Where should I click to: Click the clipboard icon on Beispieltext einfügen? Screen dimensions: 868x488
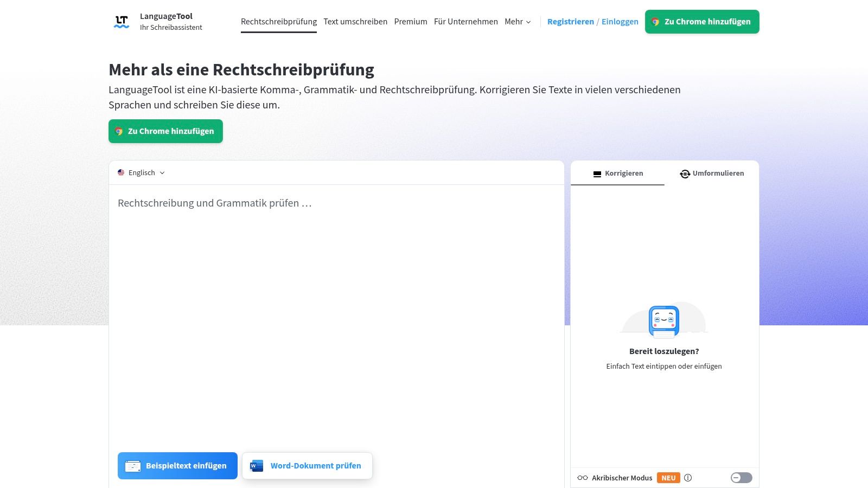pyautogui.click(x=132, y=465)
